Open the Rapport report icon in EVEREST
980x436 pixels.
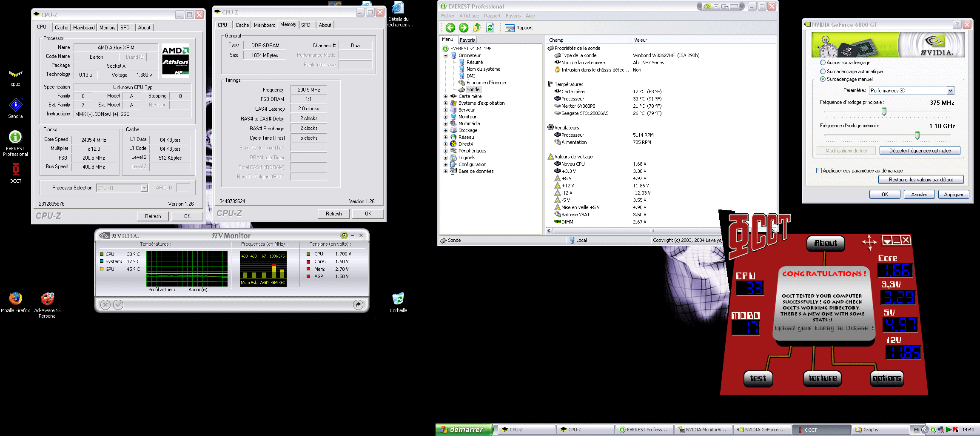[510, 28]
